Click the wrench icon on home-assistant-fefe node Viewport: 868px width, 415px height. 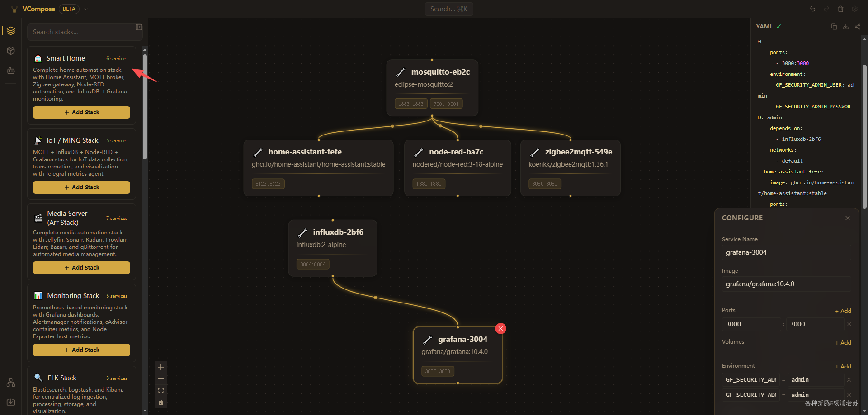pos(258,152)
